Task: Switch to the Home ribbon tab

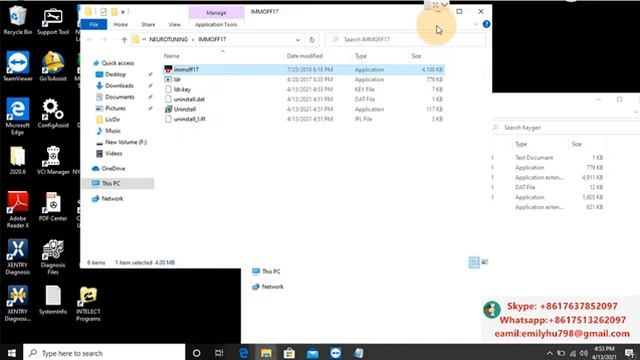Action: click(x=120, y=24)
